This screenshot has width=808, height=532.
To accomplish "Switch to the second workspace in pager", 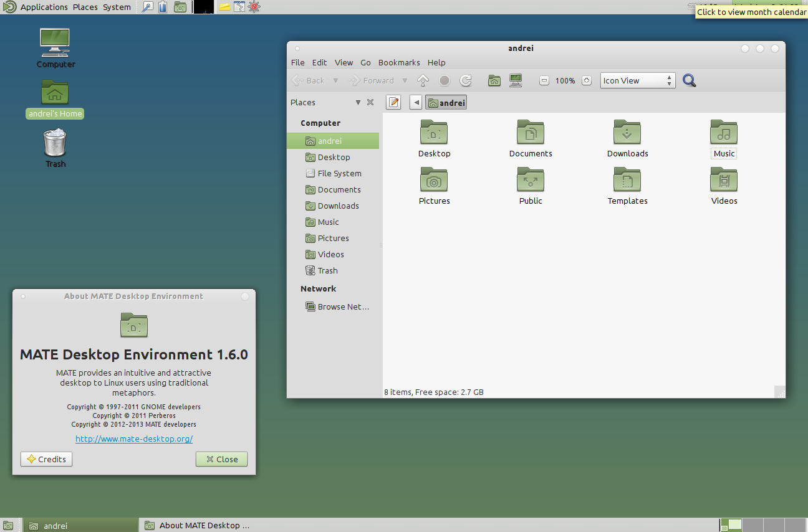I will click(x=753, y=525).
